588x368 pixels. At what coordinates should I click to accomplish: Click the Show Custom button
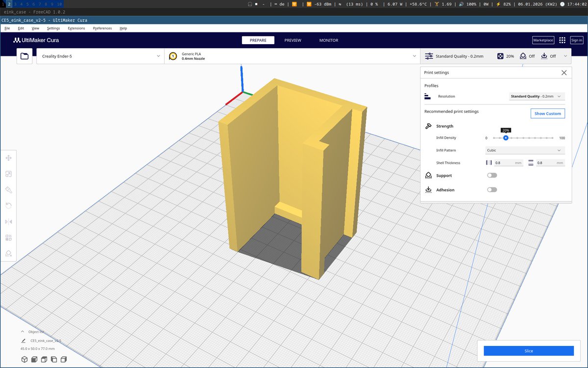(x=548, y=113)
